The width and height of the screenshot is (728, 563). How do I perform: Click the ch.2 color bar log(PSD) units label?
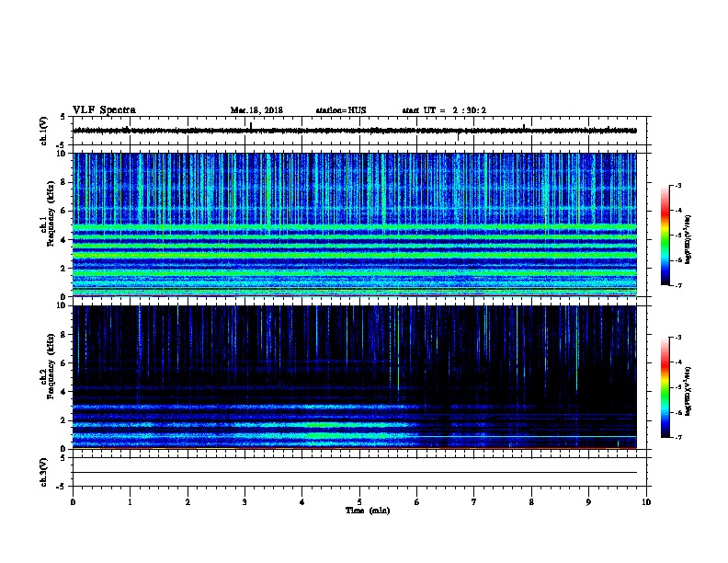coord(688,391)
